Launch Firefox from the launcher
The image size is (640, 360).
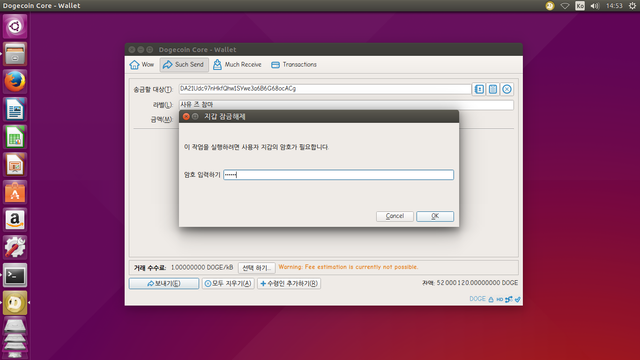coord(15,82)
